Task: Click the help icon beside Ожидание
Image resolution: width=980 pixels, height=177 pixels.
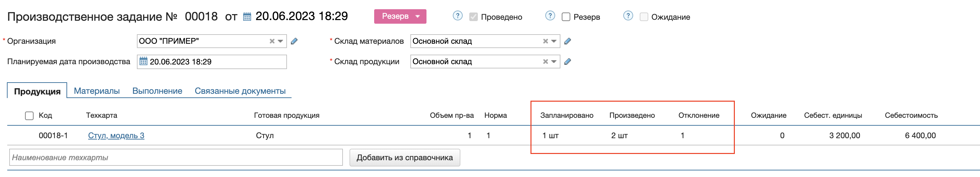Action: point(628,16)
